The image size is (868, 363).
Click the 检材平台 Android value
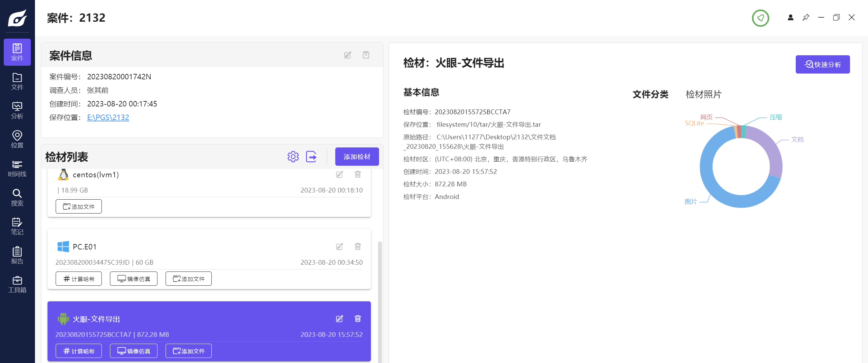click(447, 197)
